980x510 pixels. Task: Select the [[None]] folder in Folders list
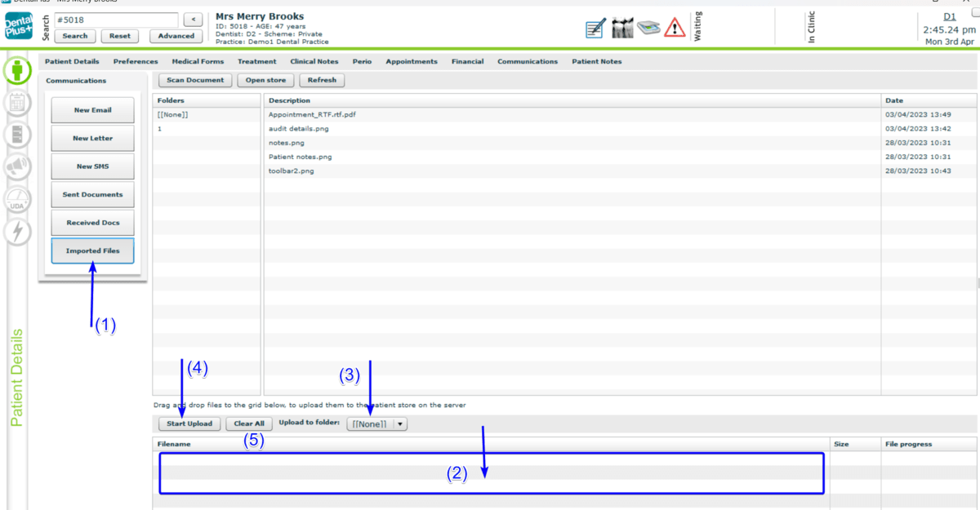tap(173, 115)
